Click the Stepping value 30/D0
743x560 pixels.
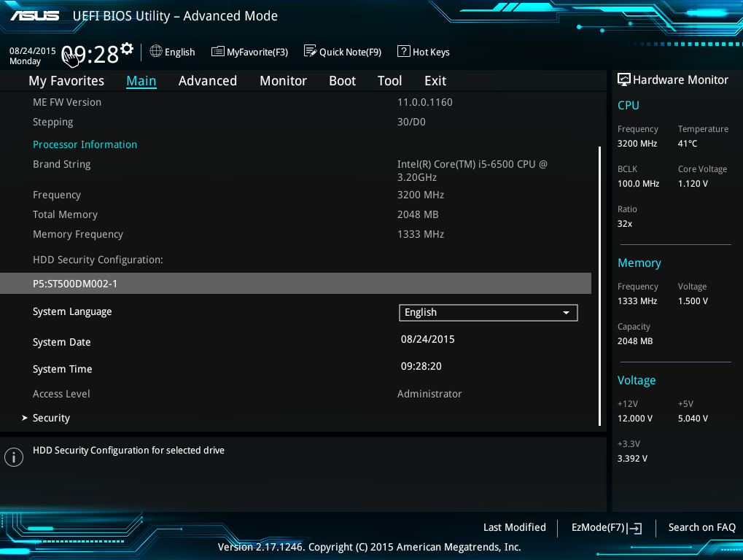[411, 122]
